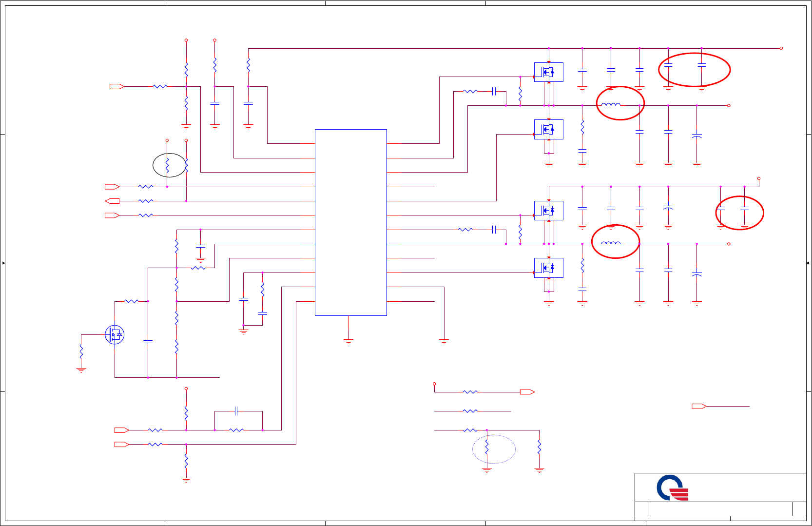812x526 pixels.
Task: Click the blue and red company logo
Action: pyautogui.click(x=673, y=488)
